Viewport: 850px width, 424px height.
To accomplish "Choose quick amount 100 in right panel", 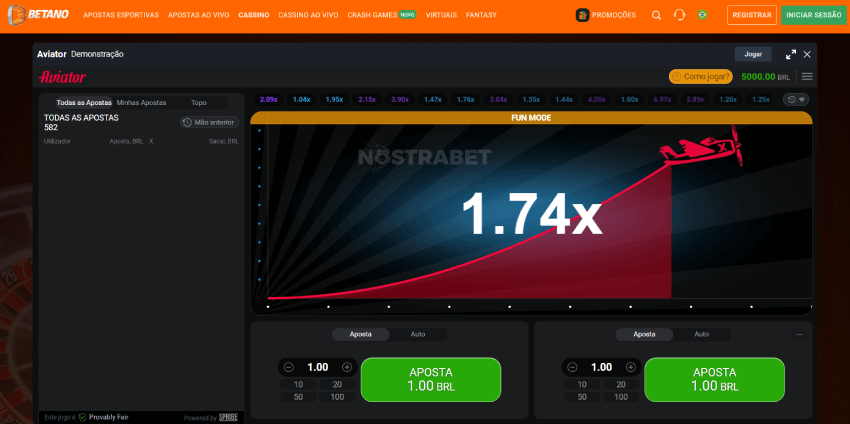I will 621,397.
